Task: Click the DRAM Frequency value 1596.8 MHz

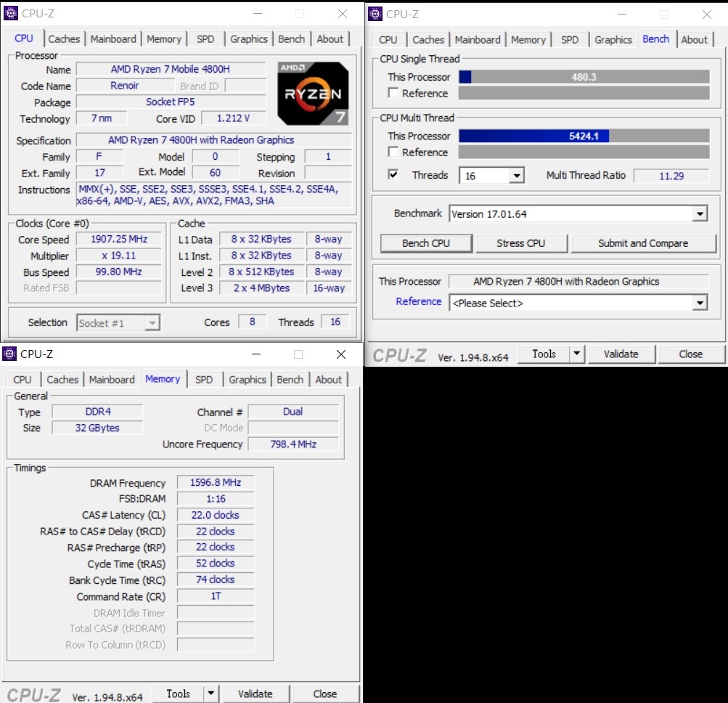Action: tap(216, 482)
